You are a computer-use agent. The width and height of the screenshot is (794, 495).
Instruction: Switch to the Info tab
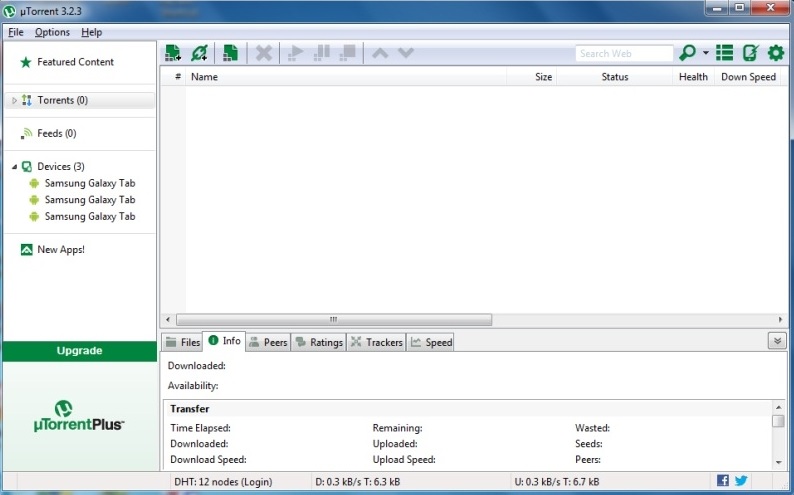click(x=224, y=341)
